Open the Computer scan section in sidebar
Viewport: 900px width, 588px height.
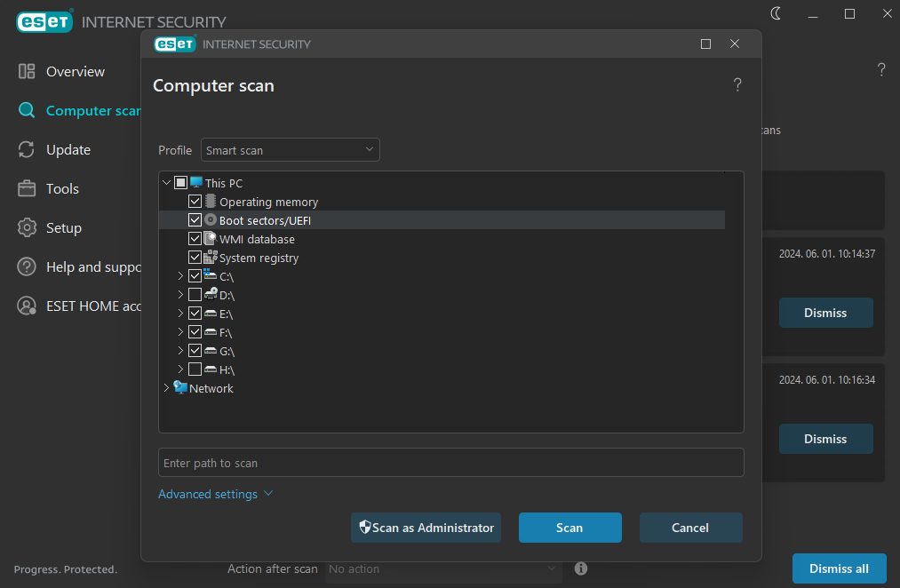(x=93, y=110)
